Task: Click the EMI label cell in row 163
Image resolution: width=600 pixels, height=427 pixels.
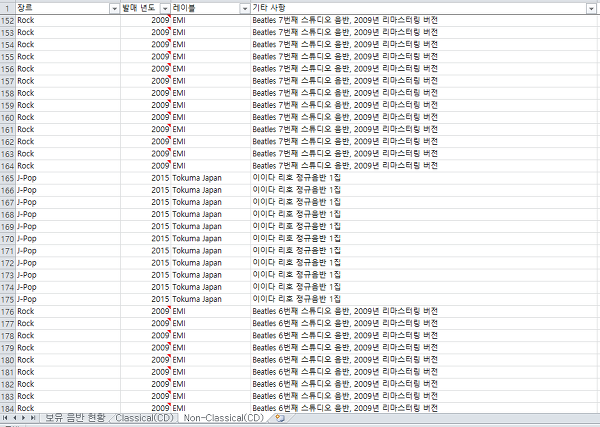Action: click(211, 154)
